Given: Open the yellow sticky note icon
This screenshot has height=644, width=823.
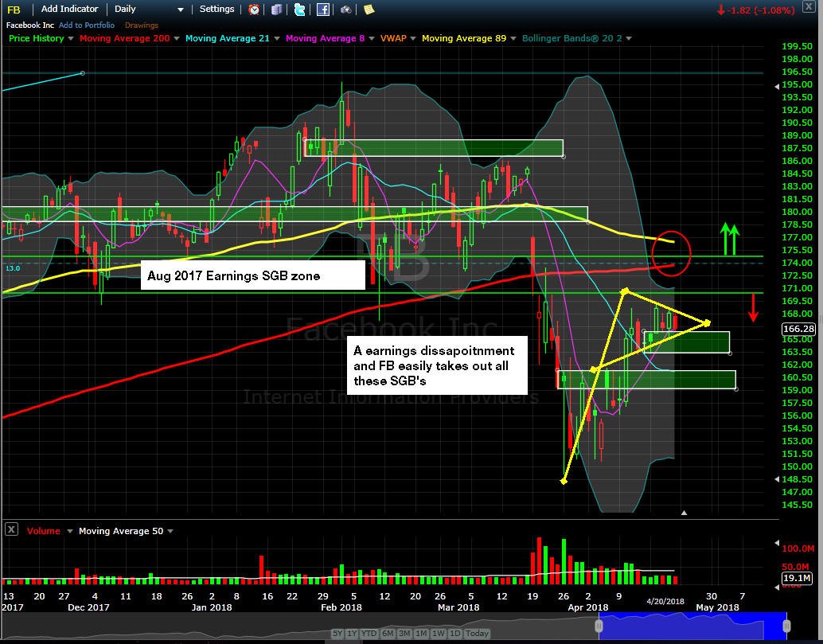Looking at the screenshot, I should 369,10.
